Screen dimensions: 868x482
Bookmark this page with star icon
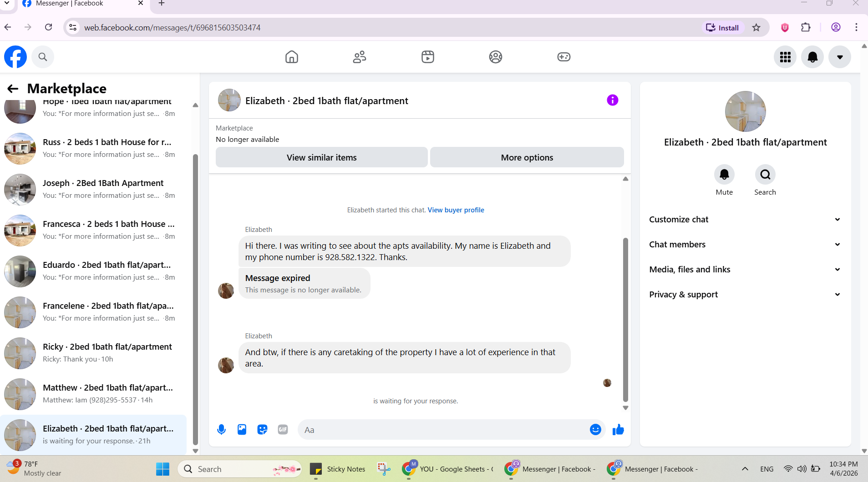pyautogui.click(x=756, y=28)
